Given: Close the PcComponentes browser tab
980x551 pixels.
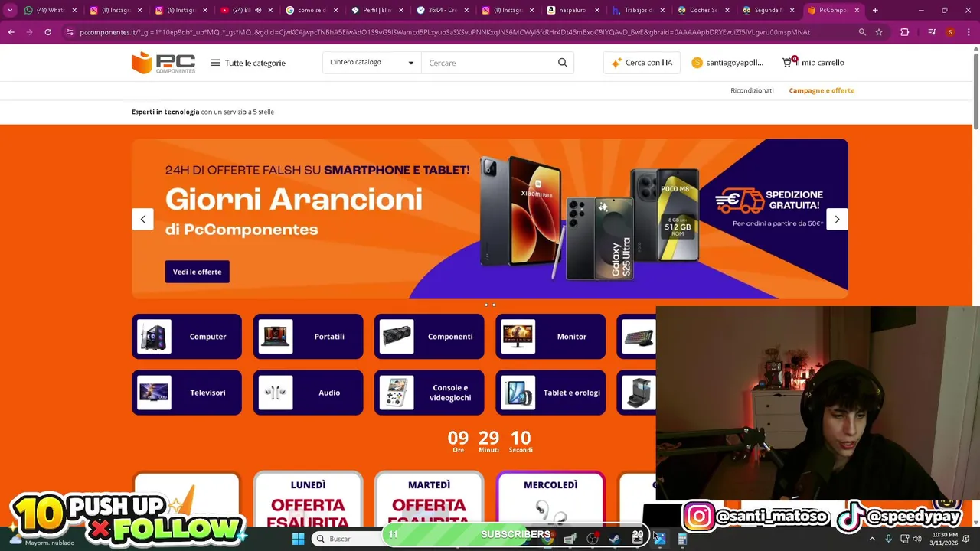Looking at the screenshot, I should click(x=857, y=10).
